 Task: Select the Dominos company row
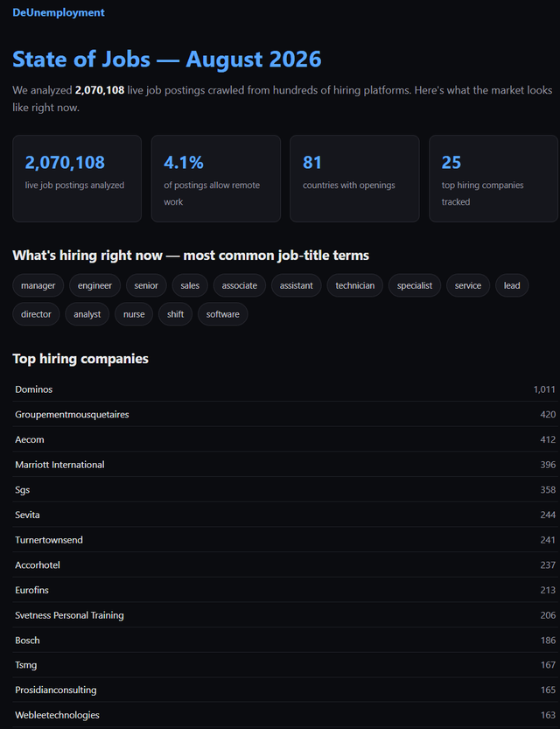point(285,389)
